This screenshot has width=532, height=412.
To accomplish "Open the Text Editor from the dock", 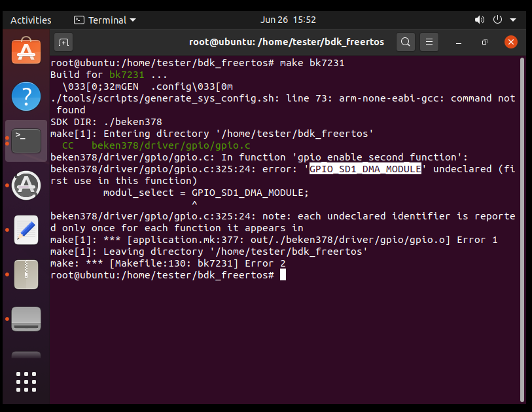I will (26, 230).
